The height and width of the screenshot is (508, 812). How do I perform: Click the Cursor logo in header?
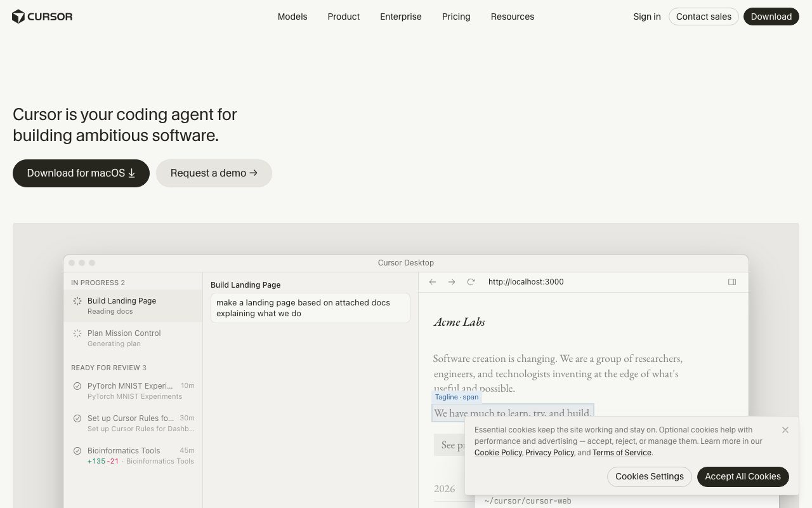click(43, 17)
